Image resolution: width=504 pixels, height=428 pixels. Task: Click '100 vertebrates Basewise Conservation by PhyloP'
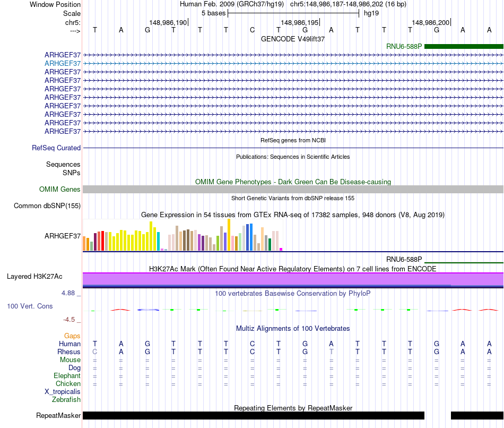tap(293, 293)
